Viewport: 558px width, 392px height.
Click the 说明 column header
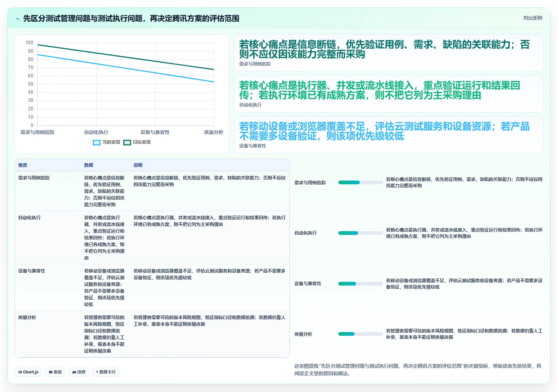click(x=138, y=165)
